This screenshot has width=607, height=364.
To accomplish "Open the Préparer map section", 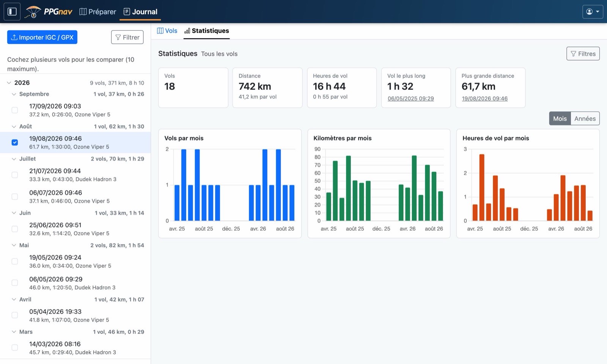I will (97, 12).
